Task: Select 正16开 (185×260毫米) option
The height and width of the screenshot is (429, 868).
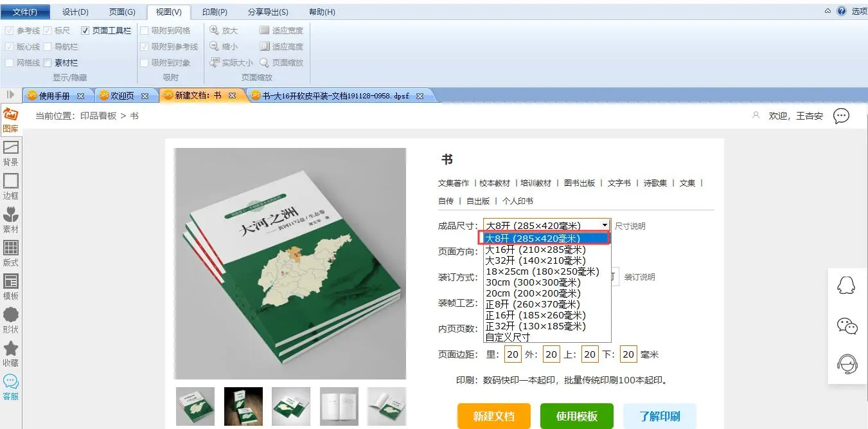Action: 547,315
